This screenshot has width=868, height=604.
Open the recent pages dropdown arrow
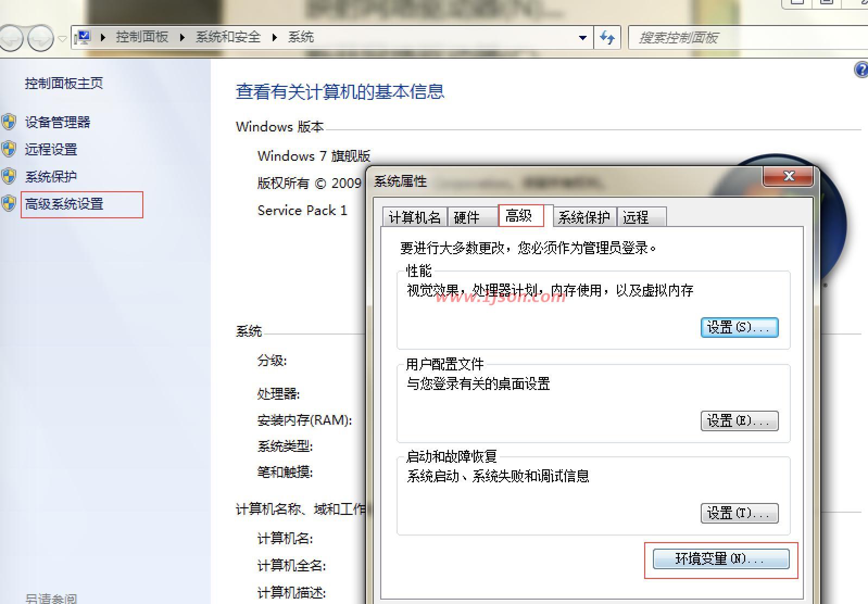pos(62,39)
